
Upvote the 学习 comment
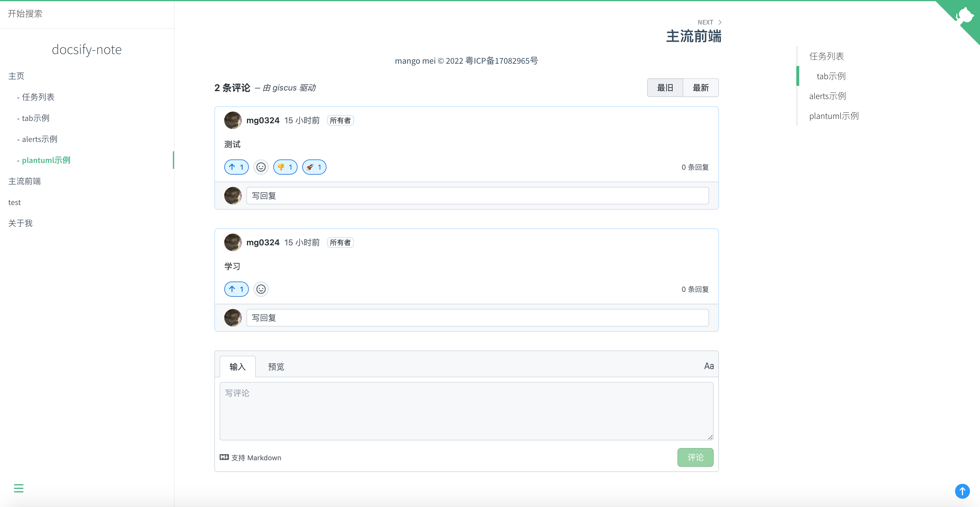236,289
